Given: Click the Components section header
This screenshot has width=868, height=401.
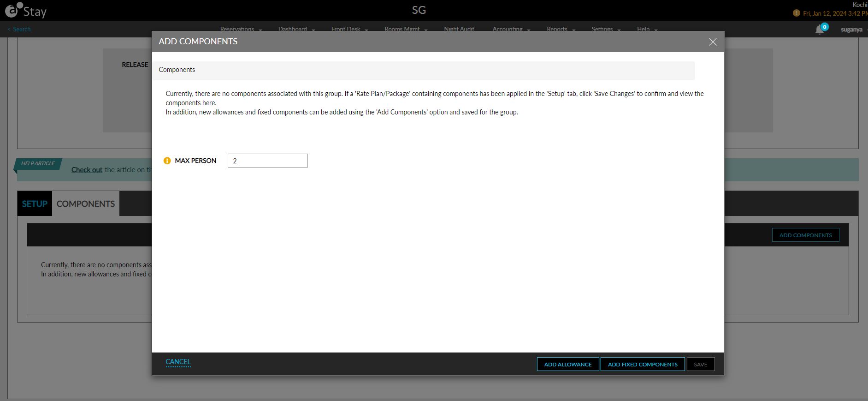Looking at the screenshot, I should point(423,70).
